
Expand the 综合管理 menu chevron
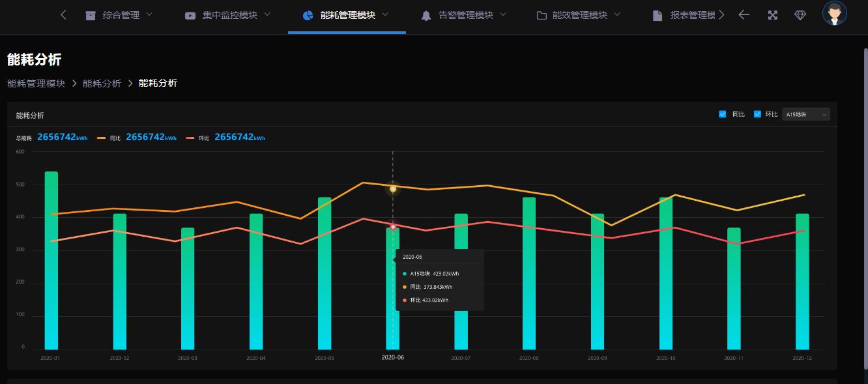coord(149,14)
